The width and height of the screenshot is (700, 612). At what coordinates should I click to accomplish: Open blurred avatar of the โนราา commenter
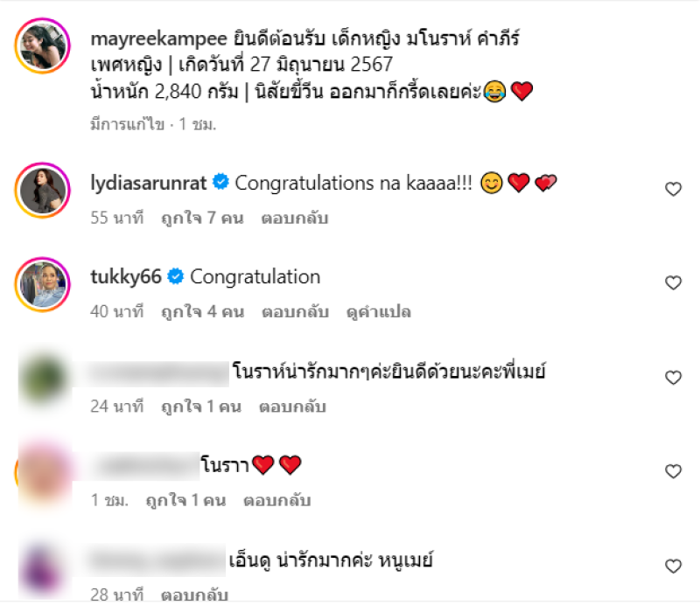pos(44,473)
